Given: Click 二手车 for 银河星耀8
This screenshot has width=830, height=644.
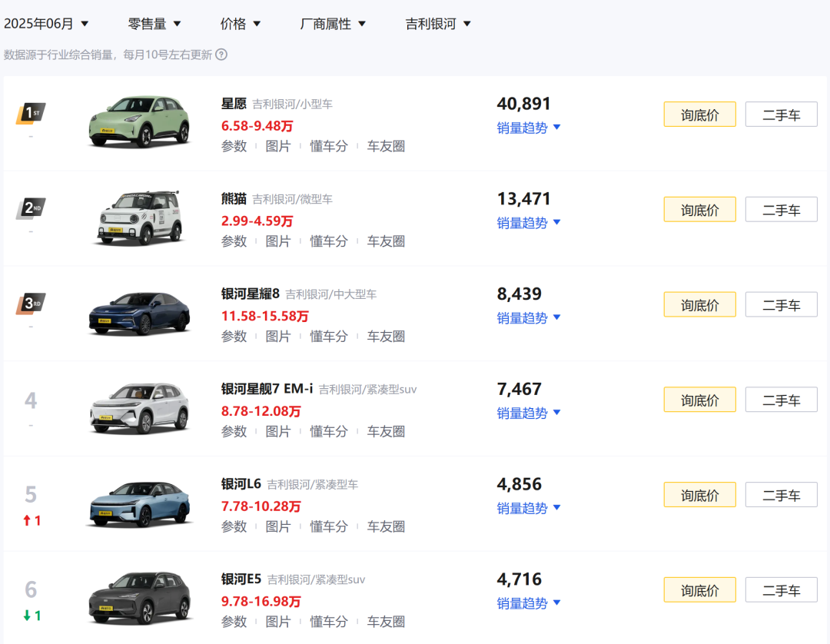Looking at the screenshot, I should [x=782, y=305].
